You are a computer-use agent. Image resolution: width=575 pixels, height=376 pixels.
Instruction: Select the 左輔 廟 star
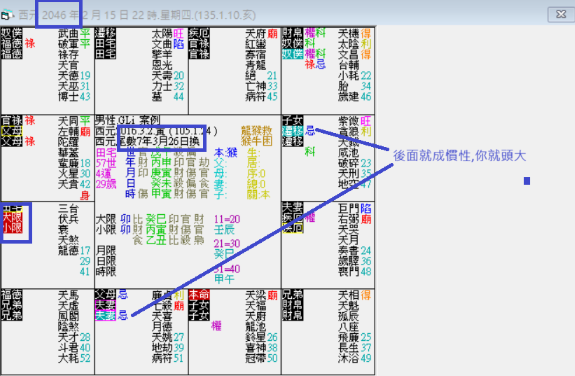pyautogui.click(x=74, y=131)
